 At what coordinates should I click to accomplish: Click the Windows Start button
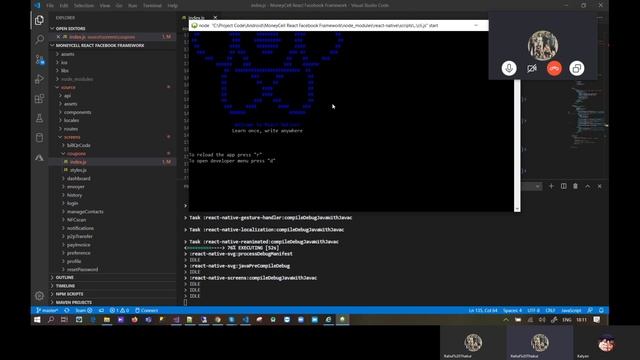(37, 320)
